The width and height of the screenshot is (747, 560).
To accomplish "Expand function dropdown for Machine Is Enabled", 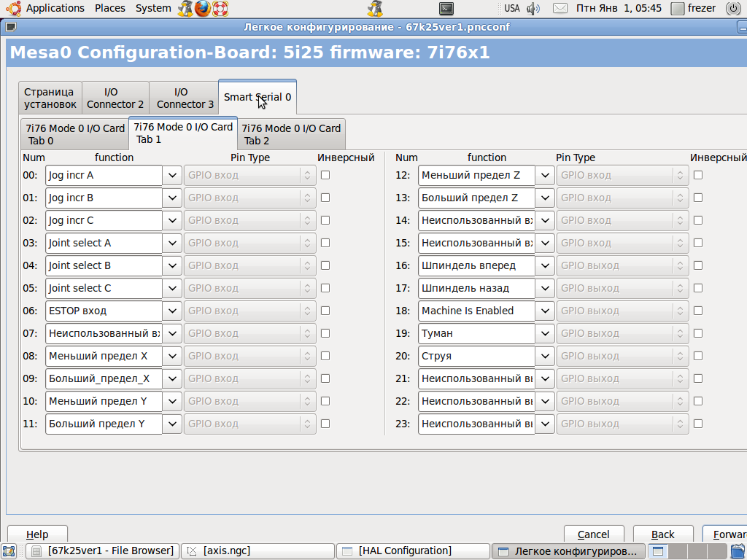I will point(544,311).
